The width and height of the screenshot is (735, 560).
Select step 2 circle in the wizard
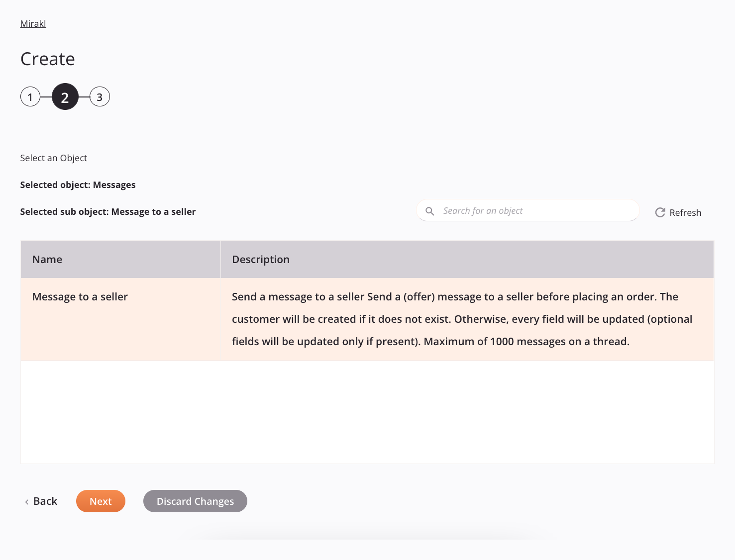pos(65,96)
